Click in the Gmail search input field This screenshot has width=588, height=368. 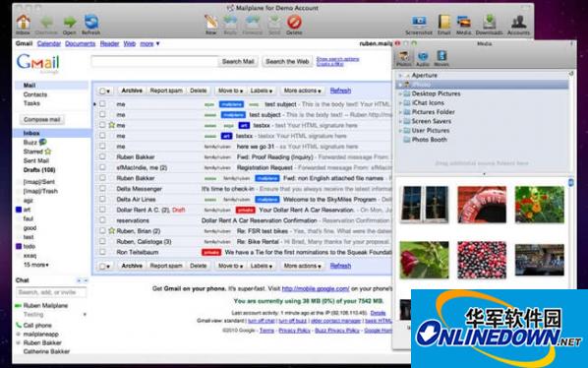tap(154, 61)
